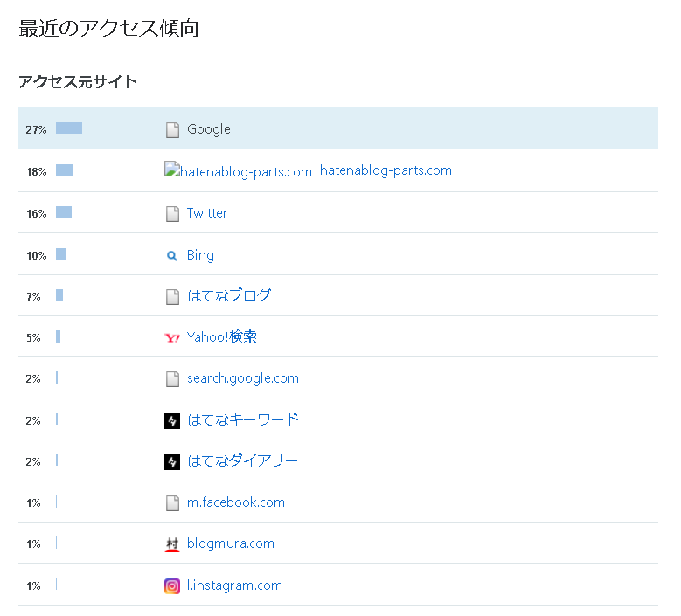The width and height of the screenshot is (681, 616).
Task: Click the Bing magnifier icon
Action: [172, 256]
